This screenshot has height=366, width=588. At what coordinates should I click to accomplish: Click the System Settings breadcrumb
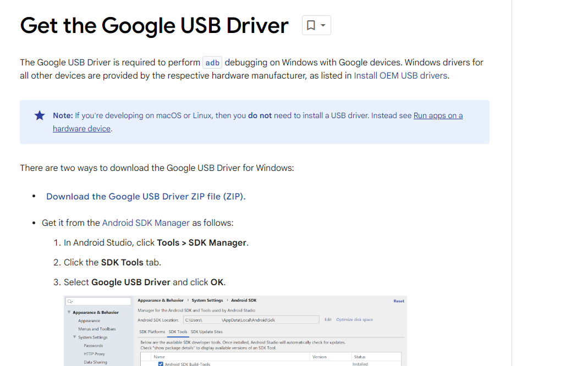pos(207,300)
